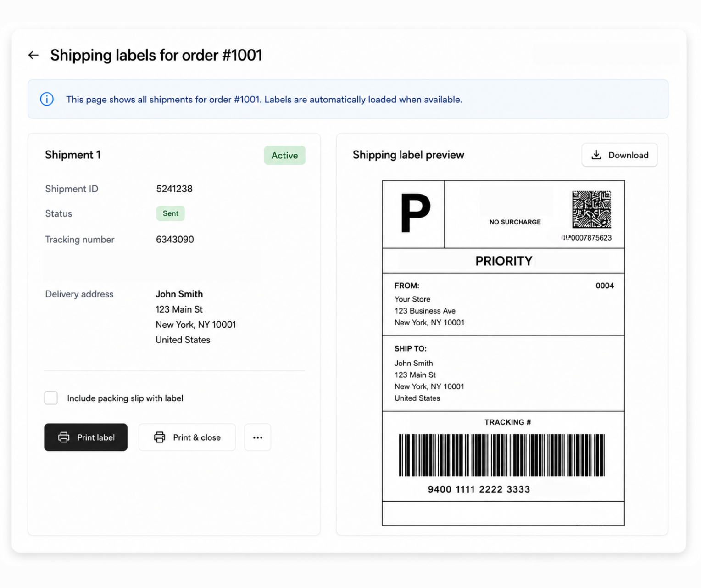Click John Smith in the label SHIP TO section

point(414,363)
